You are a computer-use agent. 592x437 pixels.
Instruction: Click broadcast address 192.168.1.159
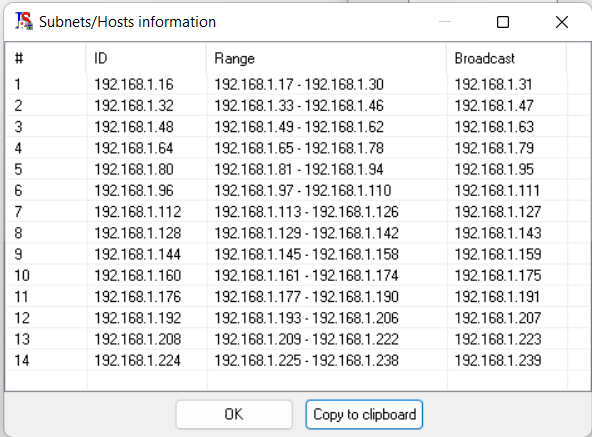498,254
